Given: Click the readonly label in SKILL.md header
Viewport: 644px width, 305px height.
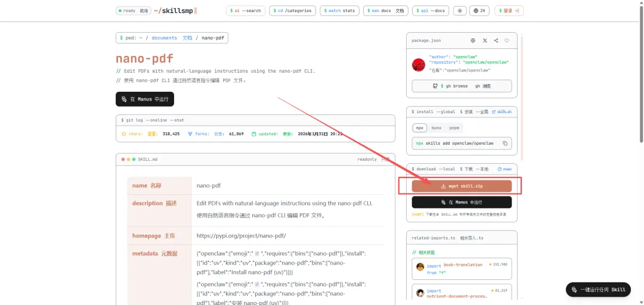Looking at the screenshot, I should point(367,159).
